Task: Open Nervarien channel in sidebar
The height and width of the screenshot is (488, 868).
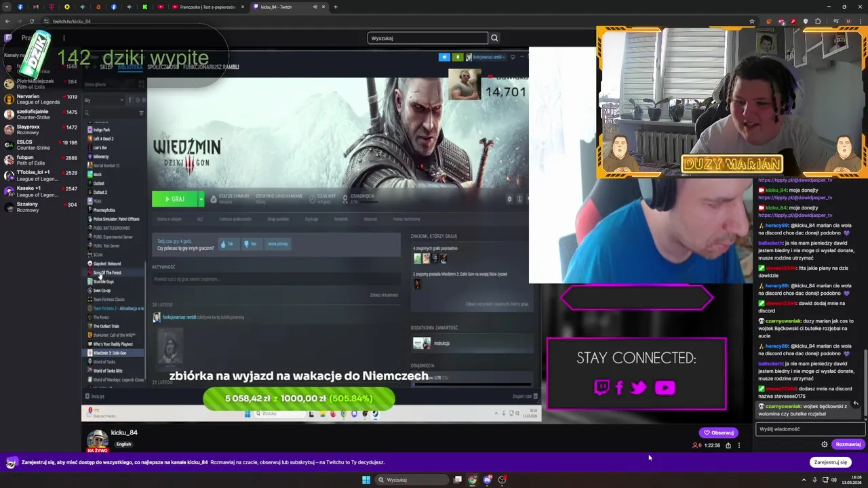Action: 41,99
